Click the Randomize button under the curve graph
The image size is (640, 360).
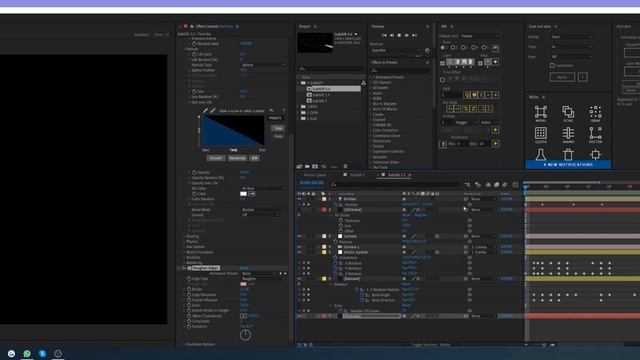(237, 158)
